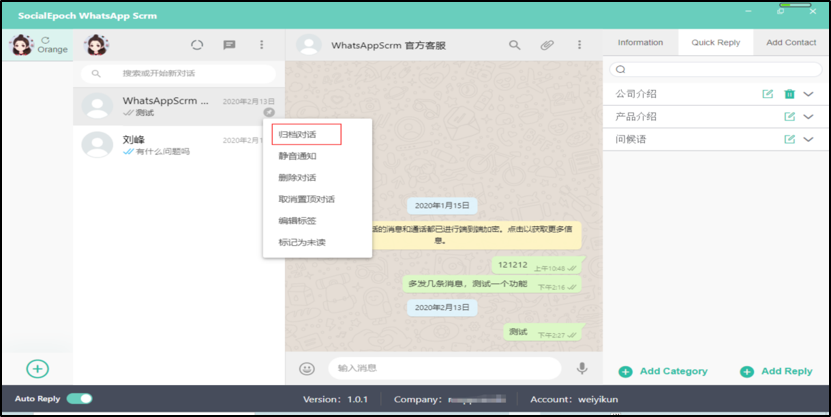Edit the 产品介绍 category

tap(790, 117)
